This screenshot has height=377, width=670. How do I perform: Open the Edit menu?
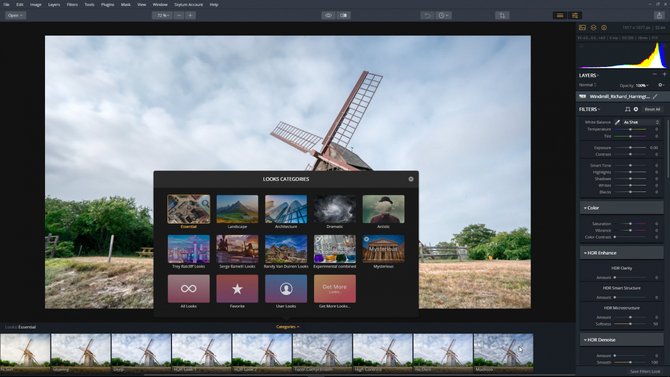pos(20,4)
